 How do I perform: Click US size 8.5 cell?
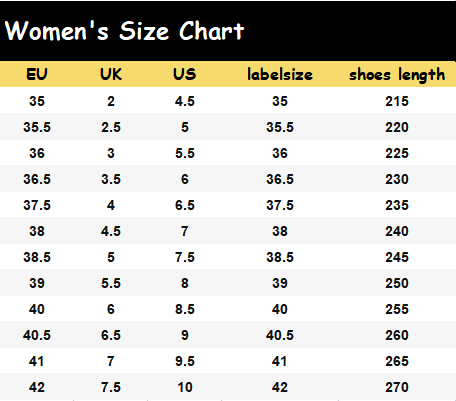185,309
